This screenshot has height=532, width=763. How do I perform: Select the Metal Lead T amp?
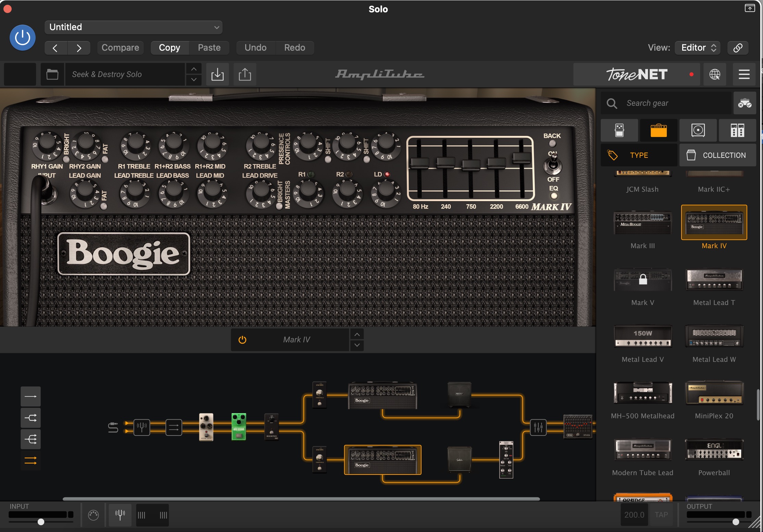714,279
